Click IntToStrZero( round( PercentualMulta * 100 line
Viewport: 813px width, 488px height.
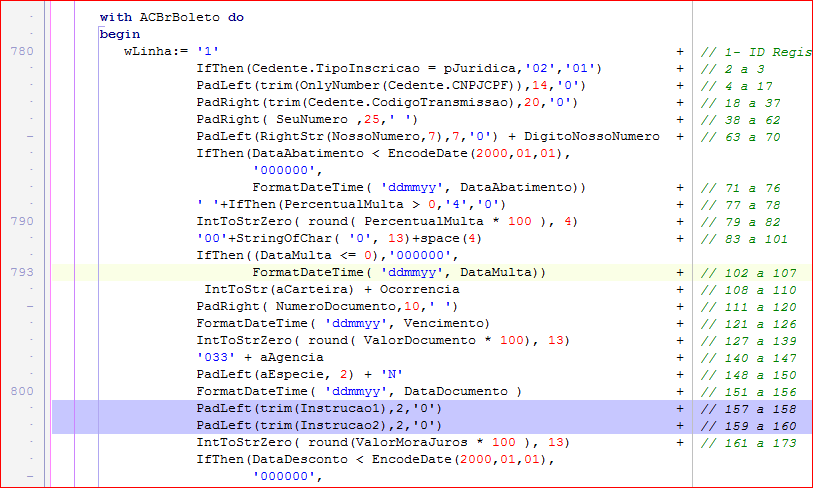[x=387, y=221]
